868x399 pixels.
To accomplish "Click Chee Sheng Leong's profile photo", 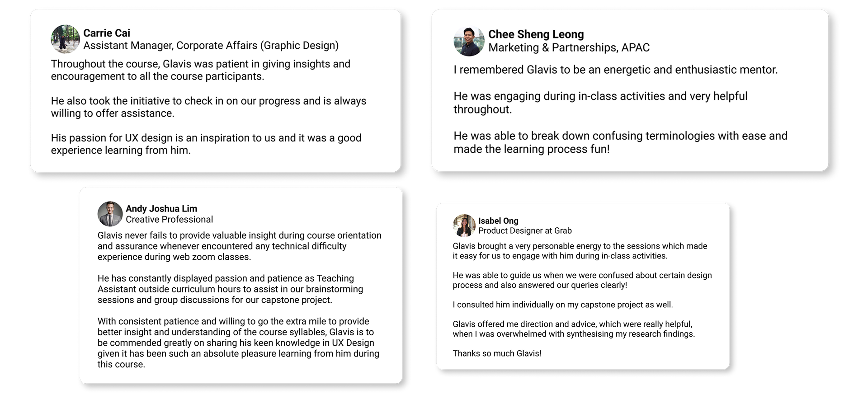I will 469,41.
